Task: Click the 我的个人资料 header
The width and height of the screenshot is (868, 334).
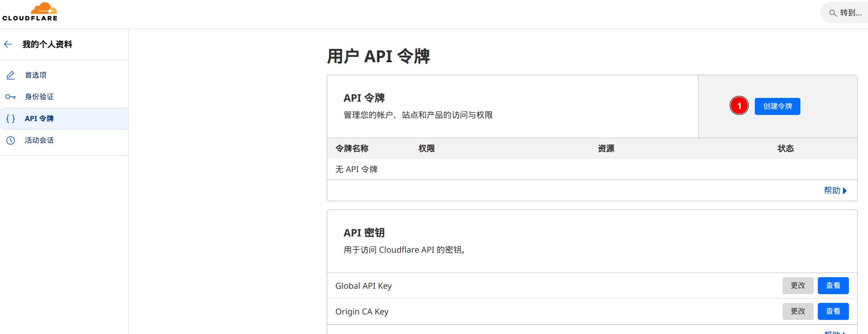Action: click(x=47, y=44)
